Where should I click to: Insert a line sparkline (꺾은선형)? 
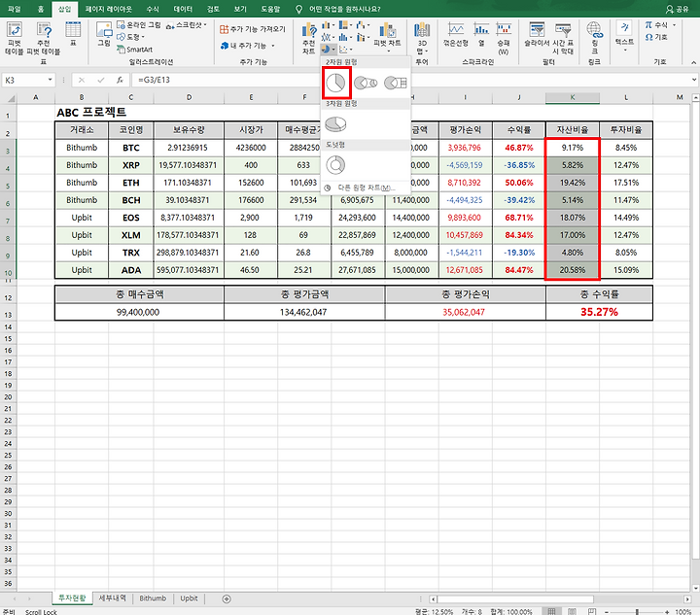[456, 34]
